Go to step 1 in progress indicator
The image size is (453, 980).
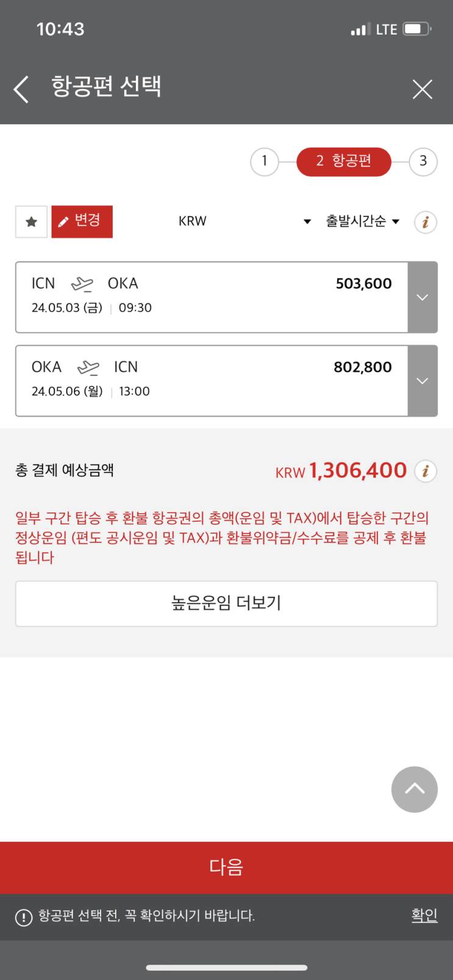tap(265, 162)
